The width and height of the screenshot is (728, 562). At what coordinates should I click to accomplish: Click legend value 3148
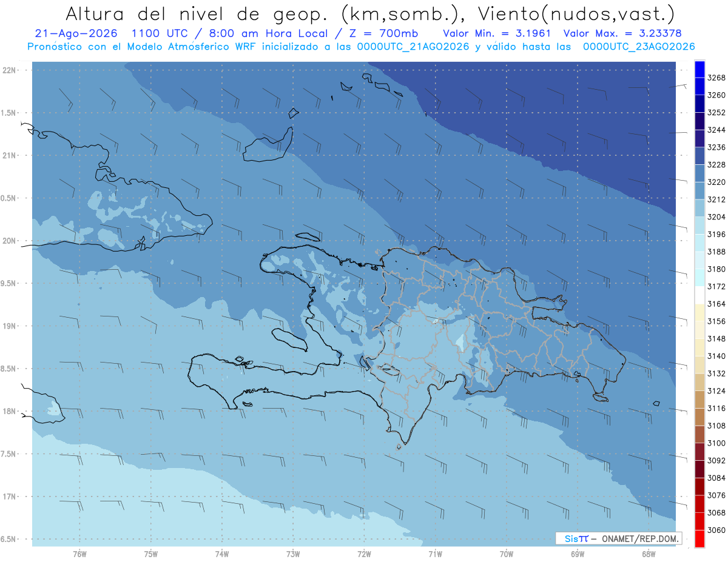click(716, 338)
